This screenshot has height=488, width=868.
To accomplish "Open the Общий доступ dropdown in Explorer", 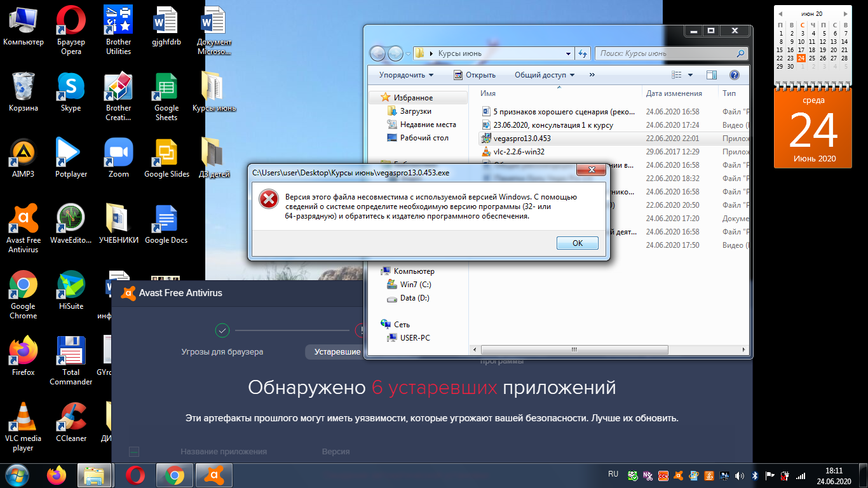I will (545, 75).
